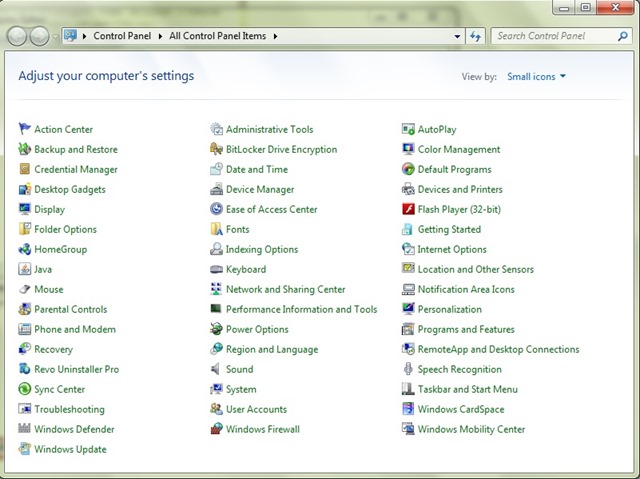Open the Personalization link

(449, 309)
